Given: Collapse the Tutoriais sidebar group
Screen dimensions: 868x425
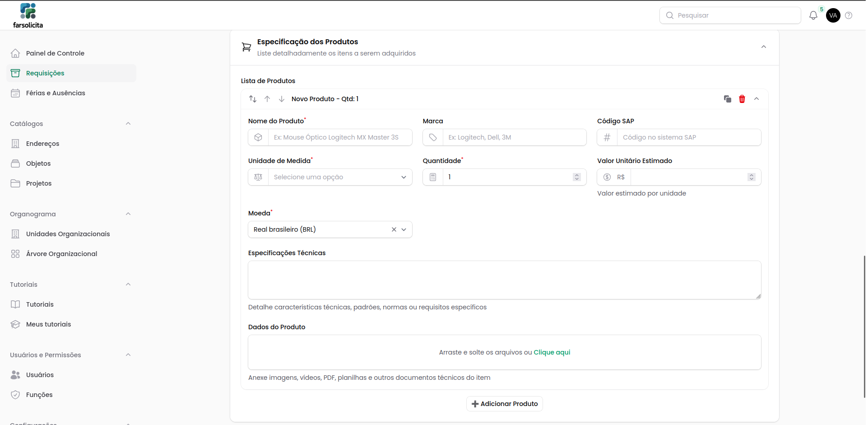Looking at the screenshot, I should [128, 285].
